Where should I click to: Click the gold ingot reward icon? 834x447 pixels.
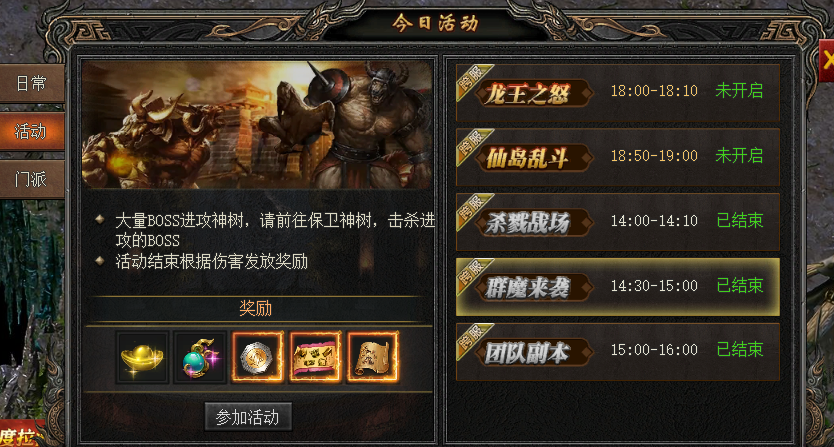click(143, 357)
